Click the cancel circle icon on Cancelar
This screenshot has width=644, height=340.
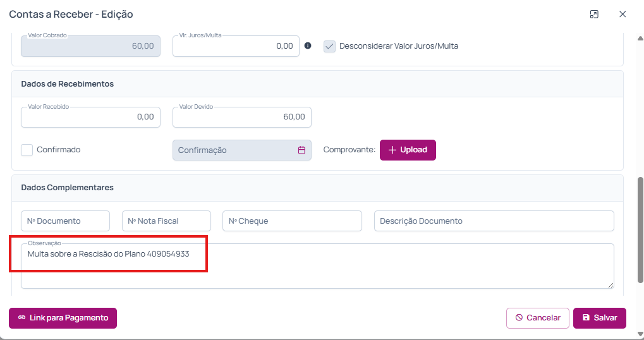click(519, 318)
